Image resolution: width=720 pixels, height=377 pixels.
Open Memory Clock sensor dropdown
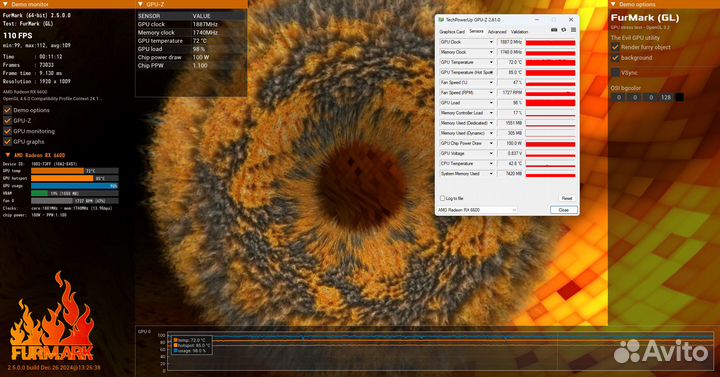click(491, 52)
